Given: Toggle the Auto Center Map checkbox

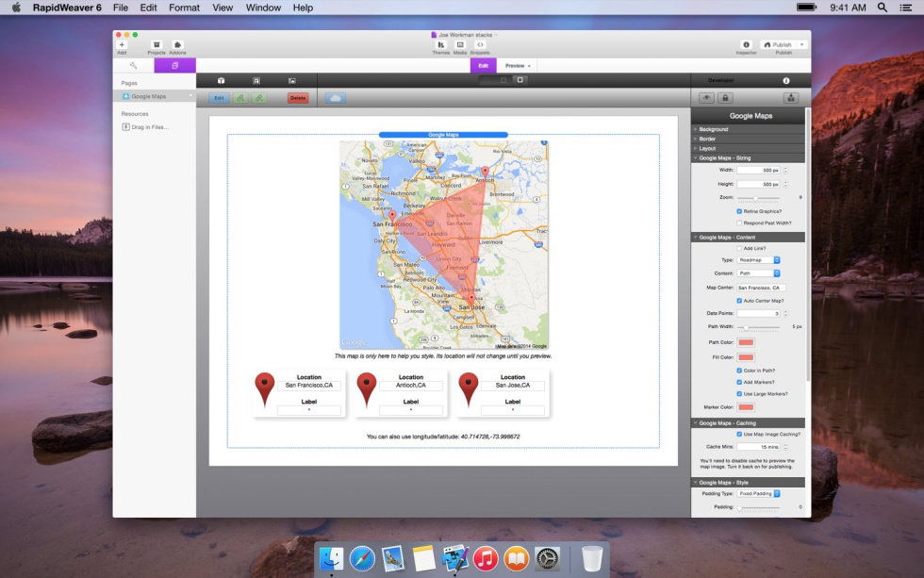Looking at the screenshot, I should (739, 301).
